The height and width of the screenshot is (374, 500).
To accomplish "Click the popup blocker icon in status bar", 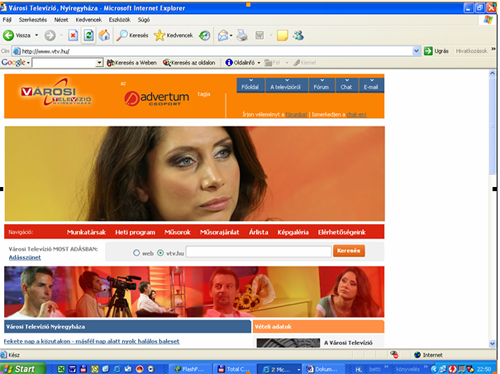I will coord(394,355).
